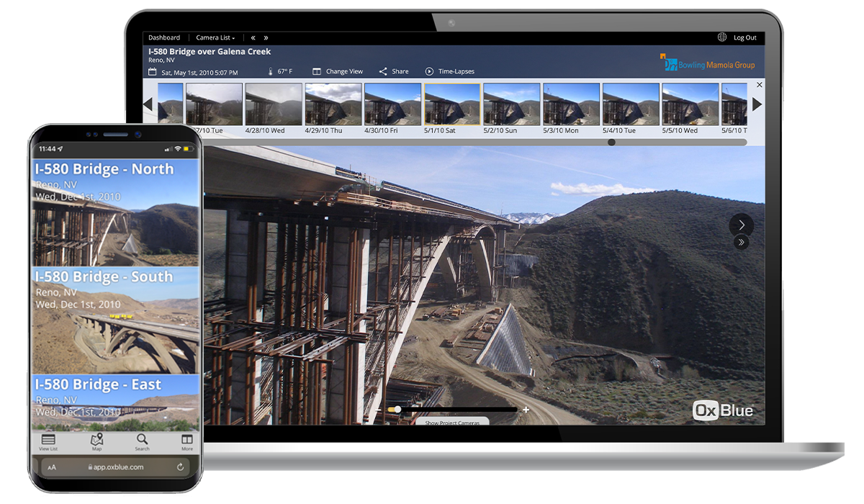Click the Change View layout icon

tap(316, 72)
